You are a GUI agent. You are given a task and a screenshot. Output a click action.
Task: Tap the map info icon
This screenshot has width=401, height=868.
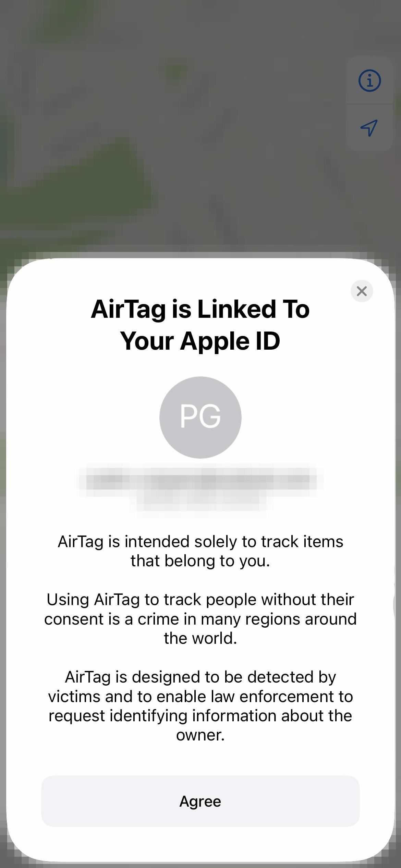(x=369, y=81)
